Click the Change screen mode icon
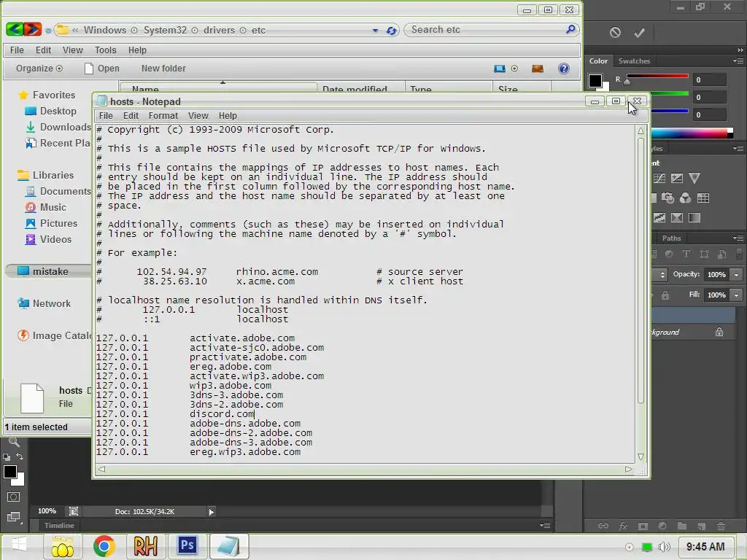 point(13,517)
